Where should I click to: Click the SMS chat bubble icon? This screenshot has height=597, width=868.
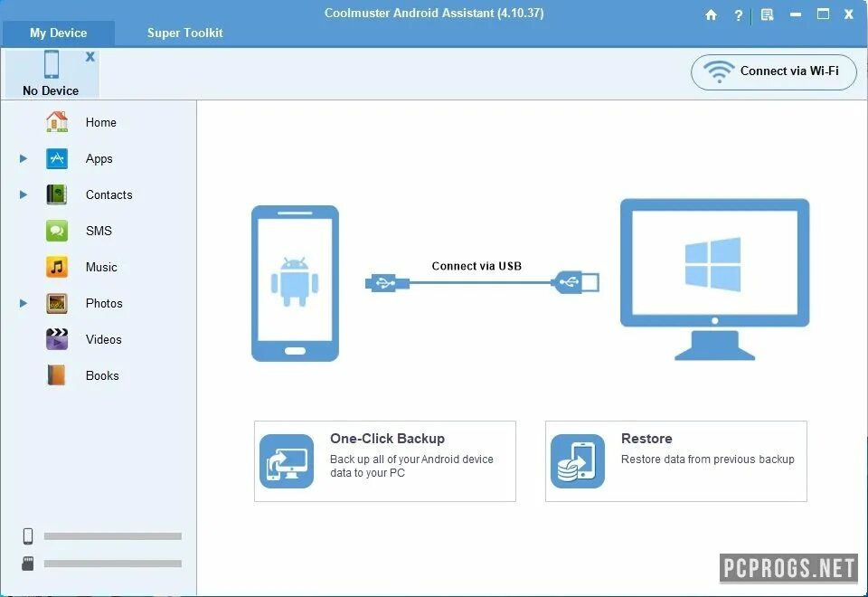[56, 231]
